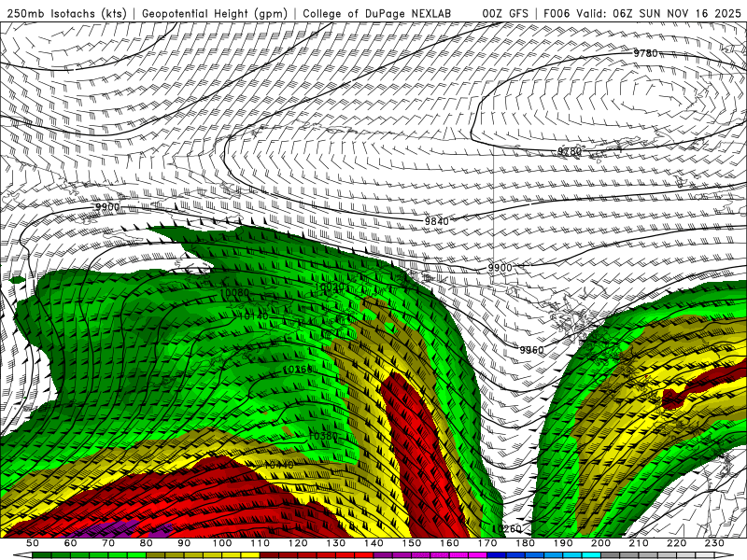Pick the bright magenta swatch ending at 170

(x=477, y=554)
